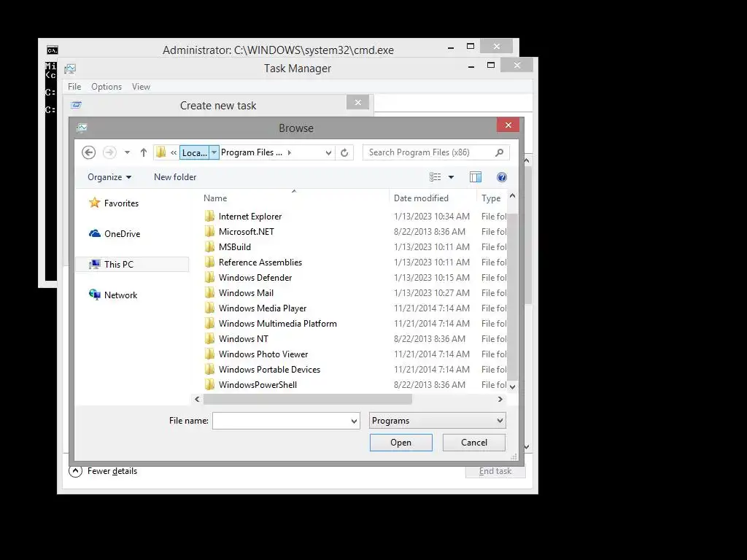The height and width of the screenshot is (560, 747).
Task: Select the Windows Multimedia Platform folder icon
Action: coord(209,323)
